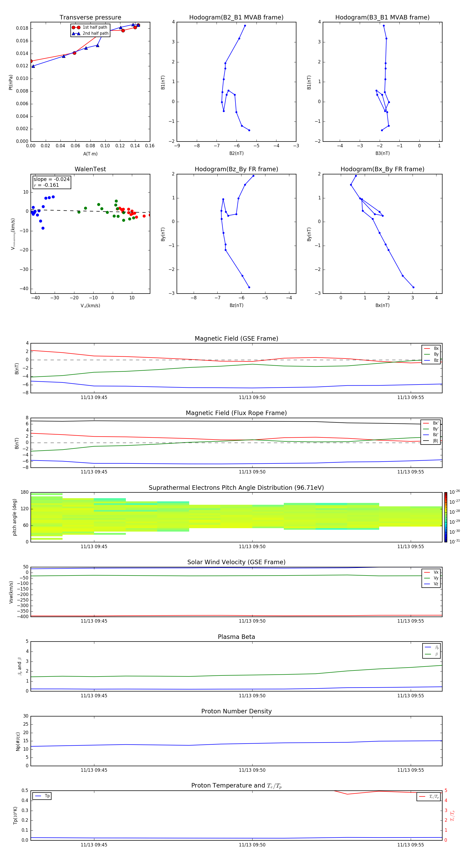Click the 'Bx' legend entry in GSE magnetic field plot
Screen dimensions: 473x868
[x=431, y=349]
